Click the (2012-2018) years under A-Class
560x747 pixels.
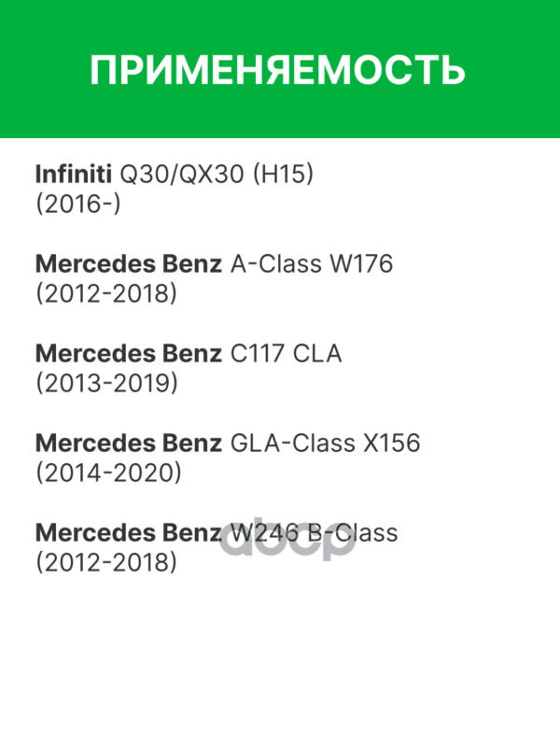point(105,294)
